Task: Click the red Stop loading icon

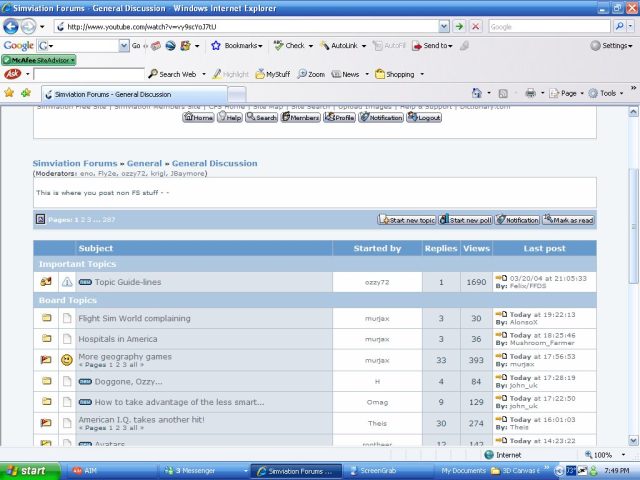Action: click(x=476, y=27)
